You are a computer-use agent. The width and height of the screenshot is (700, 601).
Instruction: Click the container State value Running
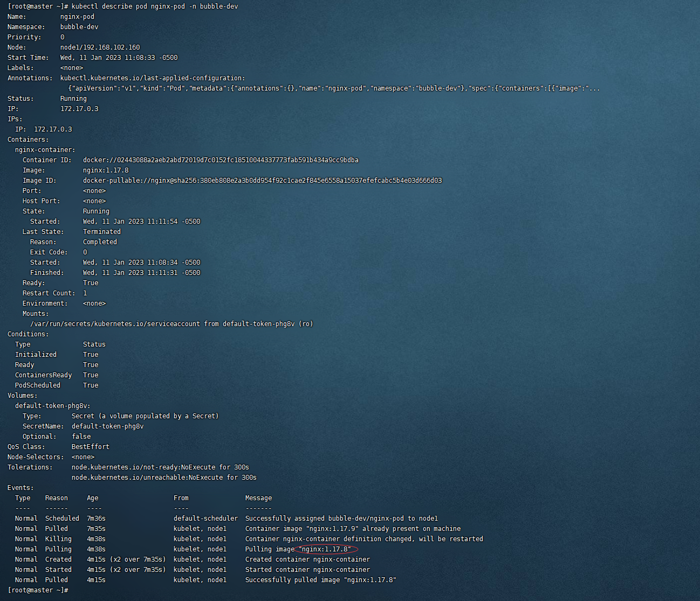[x=96, y=211]
